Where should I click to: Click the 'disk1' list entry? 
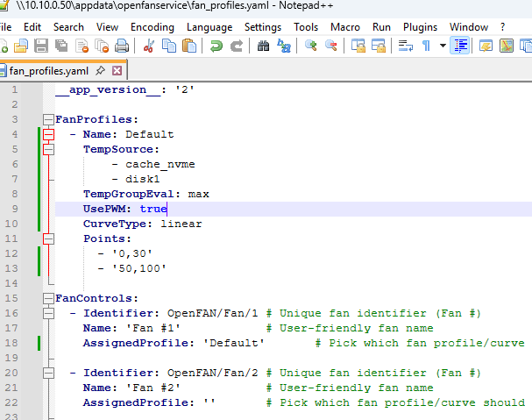pyautogui.click(x=143, y=179)
